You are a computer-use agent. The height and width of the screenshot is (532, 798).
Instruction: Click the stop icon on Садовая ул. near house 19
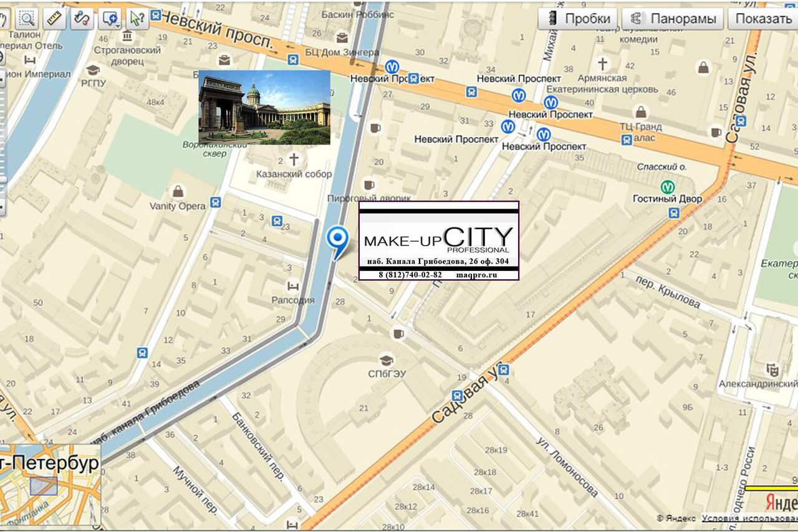[x=458, y=396]
